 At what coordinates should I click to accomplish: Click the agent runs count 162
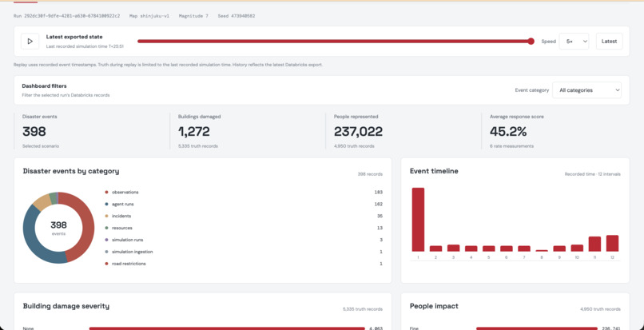[x=378, y=204]
